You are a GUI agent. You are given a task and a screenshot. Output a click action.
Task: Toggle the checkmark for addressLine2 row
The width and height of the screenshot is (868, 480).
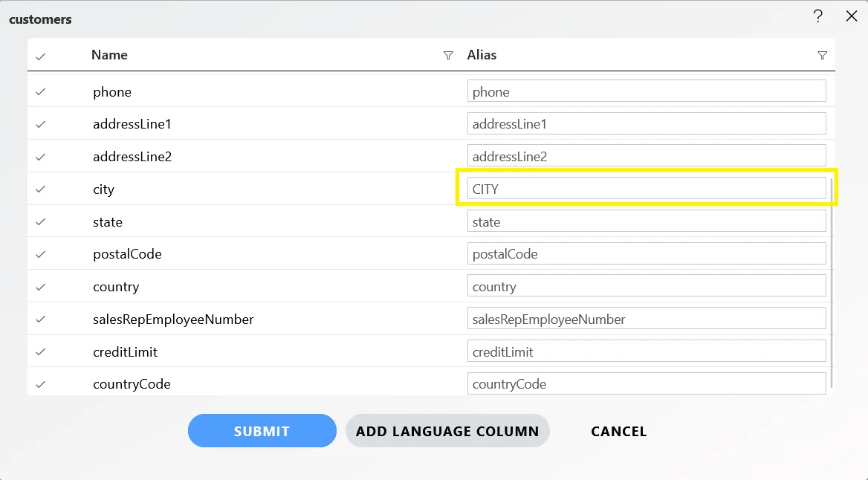(40, 158)
